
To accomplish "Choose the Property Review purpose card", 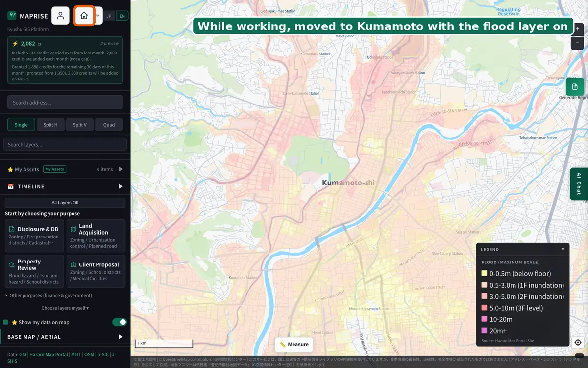I will tap(34, 271).
